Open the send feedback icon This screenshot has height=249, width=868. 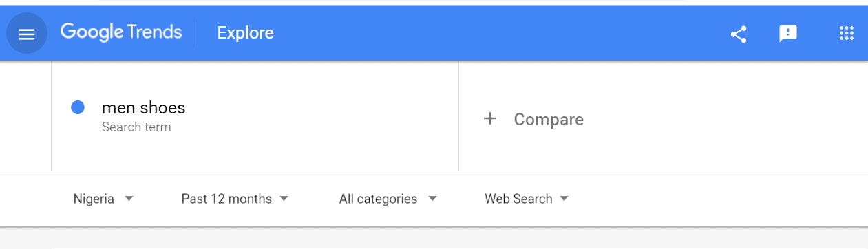788,33
